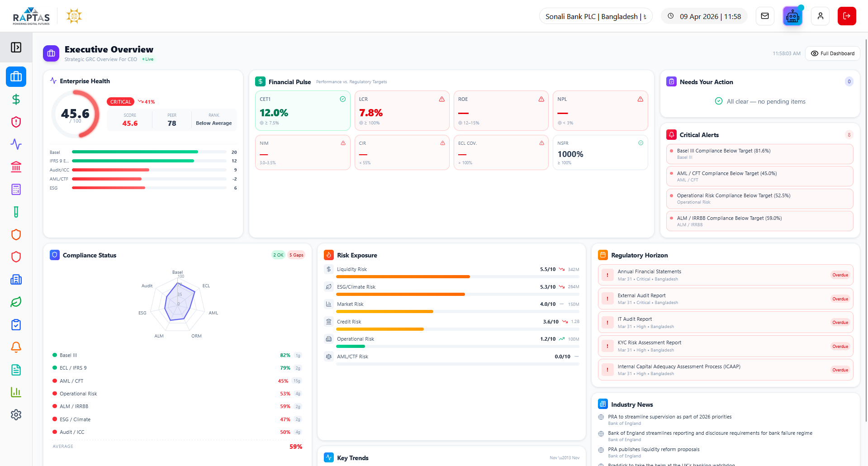Image resolution: width=868 pixels, height=466 pixels.
Task: Open the analytics bar-chart icon in the sidebar
Action: point(16,392)
